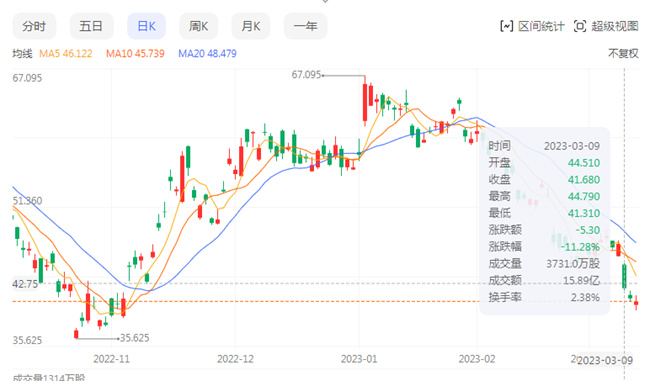
Task: Open 超级视图 super view
Action: click(x=614, y=26)
